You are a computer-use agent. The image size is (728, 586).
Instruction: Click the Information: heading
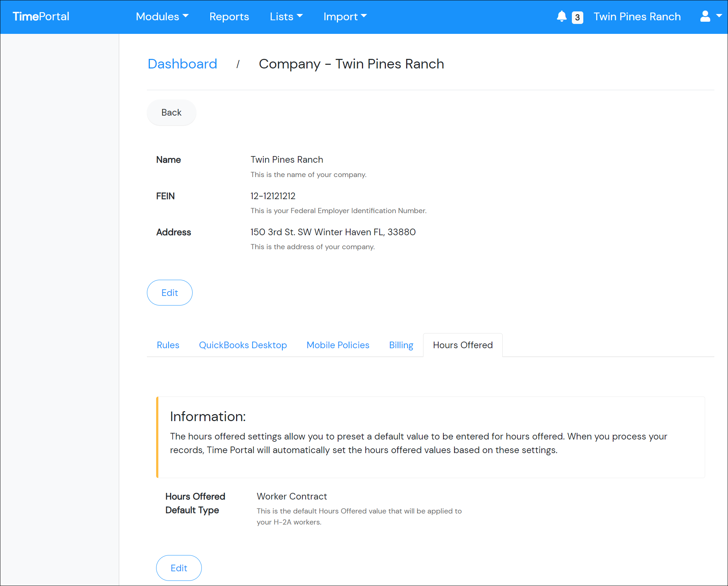pos(208,417)
